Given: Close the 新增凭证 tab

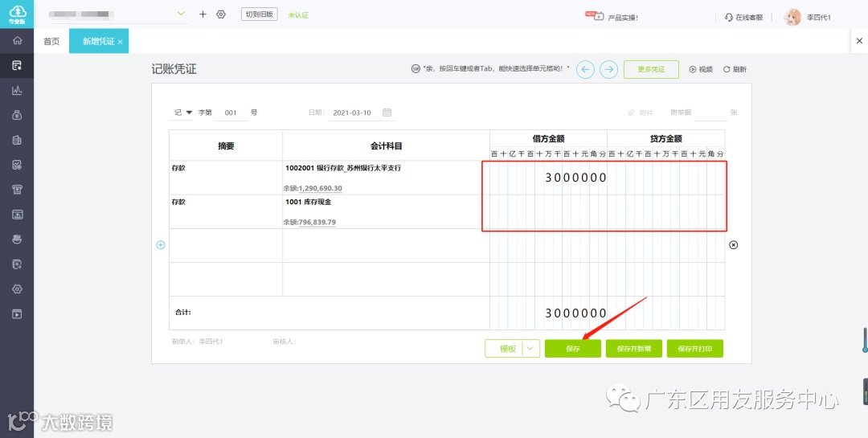Looking at the screenshot, I should tap(120, 42).
